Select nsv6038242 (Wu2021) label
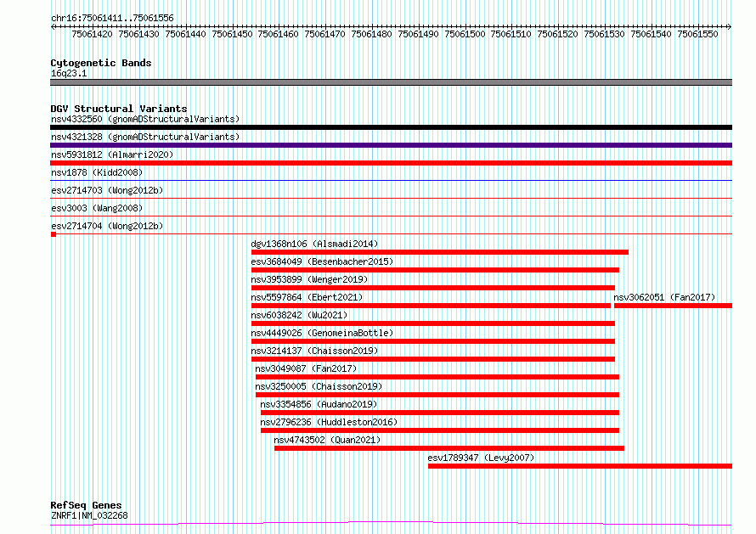 click(x=299, y=315)
